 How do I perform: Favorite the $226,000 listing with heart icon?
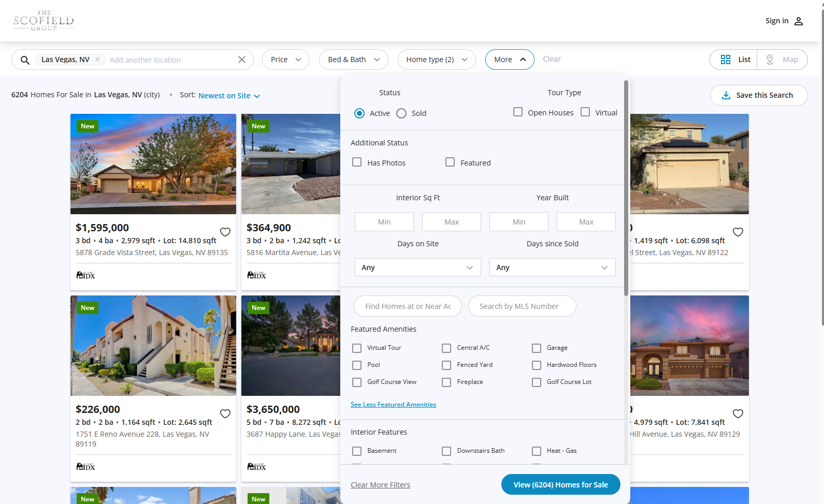click(x=225, y=413)
